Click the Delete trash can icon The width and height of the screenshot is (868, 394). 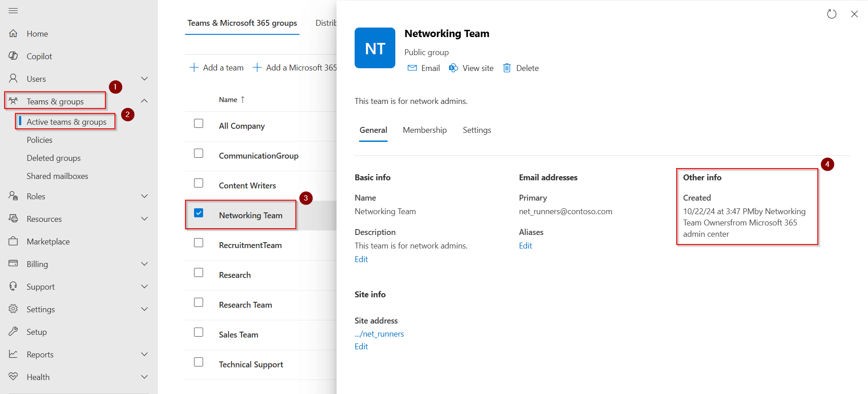tap(507, 68)
